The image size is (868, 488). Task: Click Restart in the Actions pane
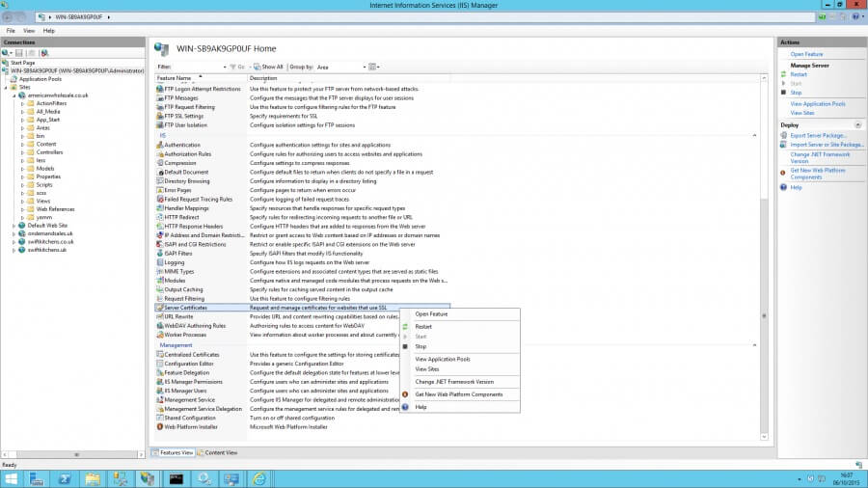[x=799, y=74]
